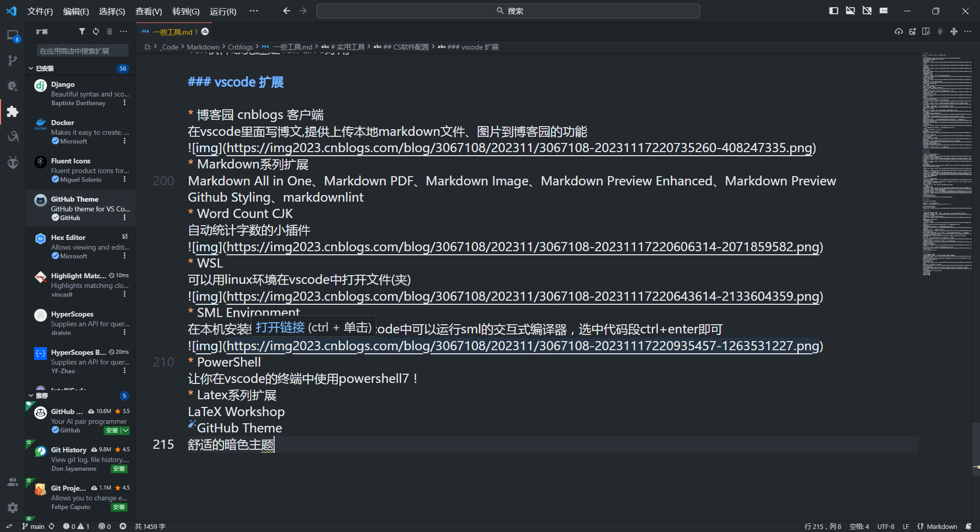This screenshot has height=532, width=980.
Task: Open the ports indicator in status bar
Action: (x=104, y=526)
